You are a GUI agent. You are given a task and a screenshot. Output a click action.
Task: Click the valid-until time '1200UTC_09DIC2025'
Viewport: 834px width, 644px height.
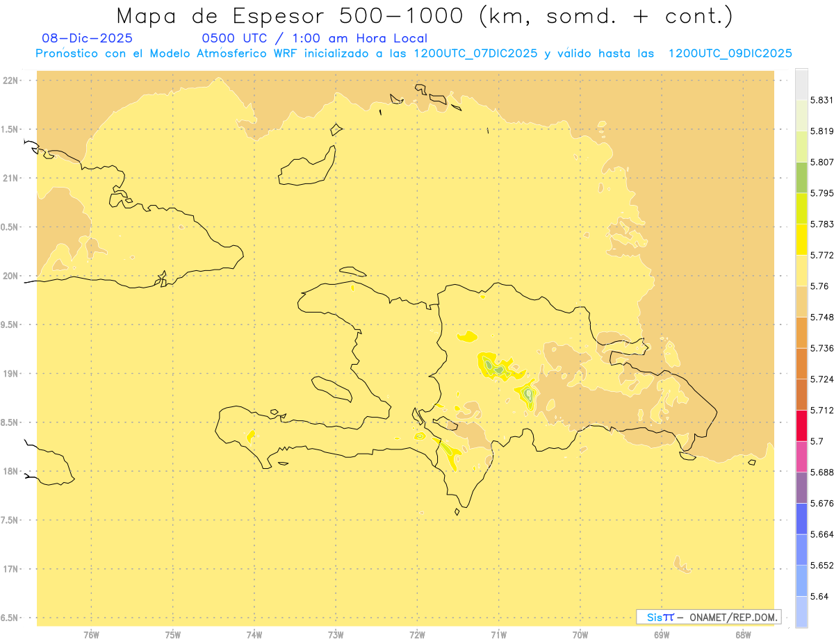click(730, 53)
